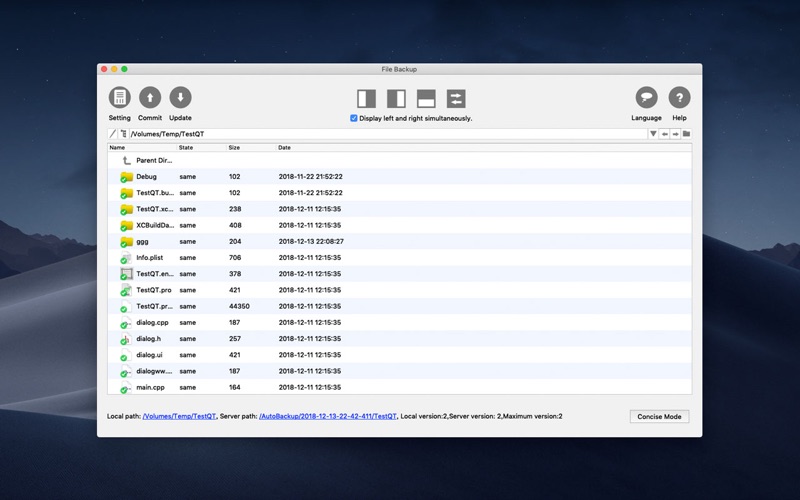Sort by the Date column header
Viewport: 800px width, 500px height.
tap(484, 147)
